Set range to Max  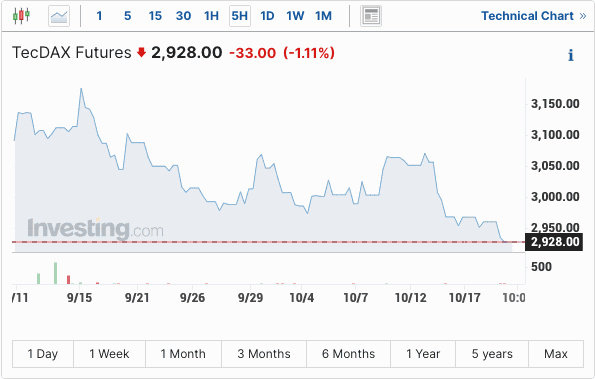[x=556, y=354]
